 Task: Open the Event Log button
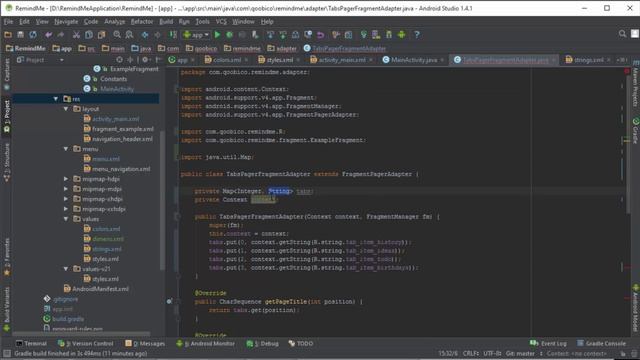coord(548,344)
